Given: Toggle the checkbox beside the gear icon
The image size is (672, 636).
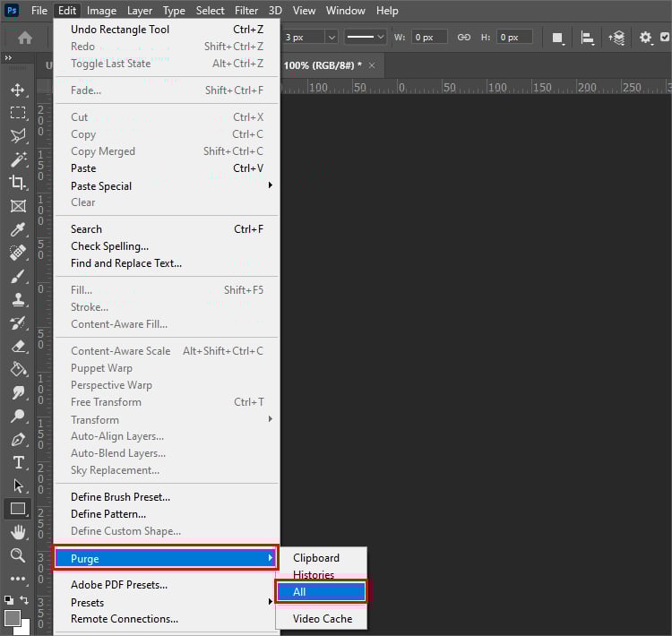Looking at the screenshot, I should [x=665, y=38].
